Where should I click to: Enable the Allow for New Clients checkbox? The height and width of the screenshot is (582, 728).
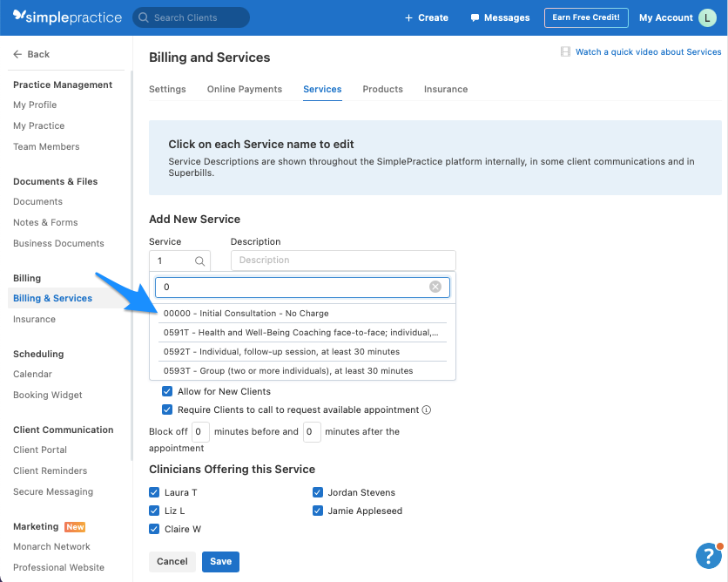(x=167, y=391)
